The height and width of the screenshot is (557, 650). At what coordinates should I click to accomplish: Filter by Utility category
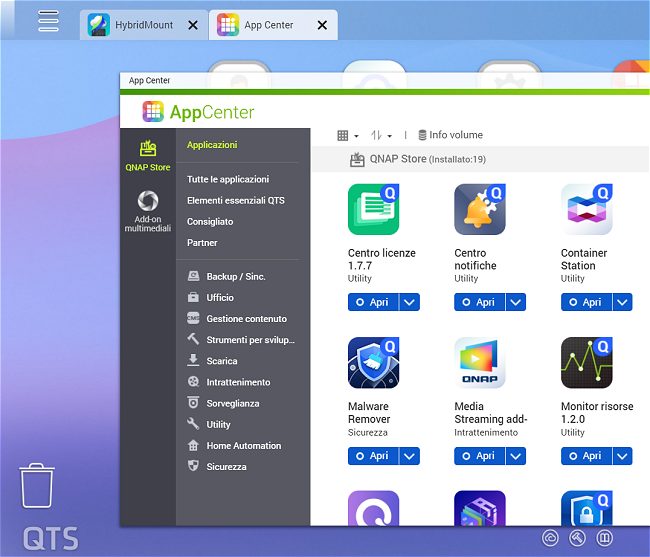point(209,424)
